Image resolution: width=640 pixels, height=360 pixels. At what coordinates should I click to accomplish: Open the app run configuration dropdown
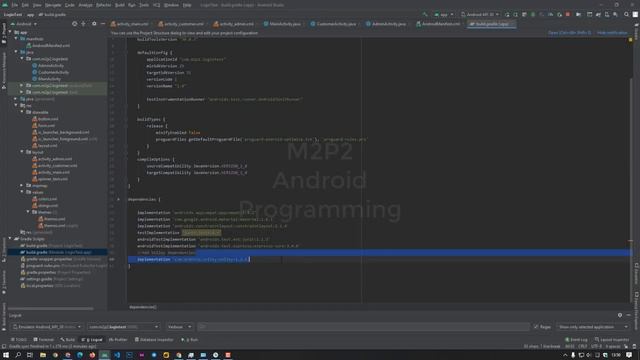coord(444,14)
